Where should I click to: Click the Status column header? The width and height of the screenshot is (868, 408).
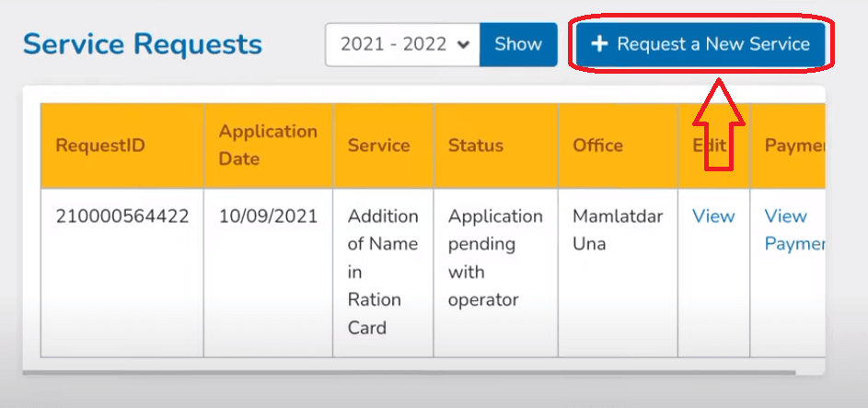[476, 146]
